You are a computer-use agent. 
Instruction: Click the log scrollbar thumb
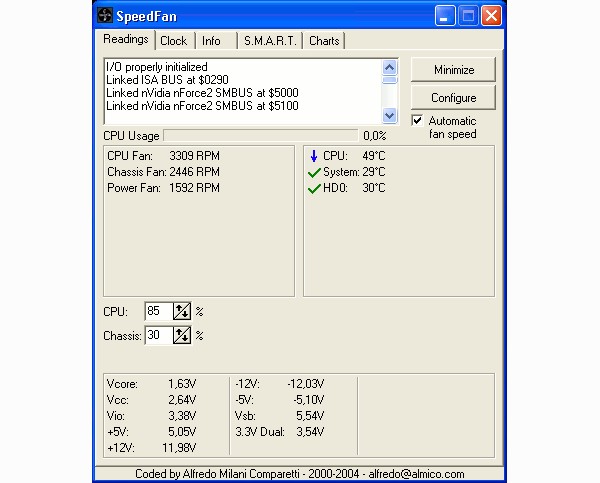point(390,80)
